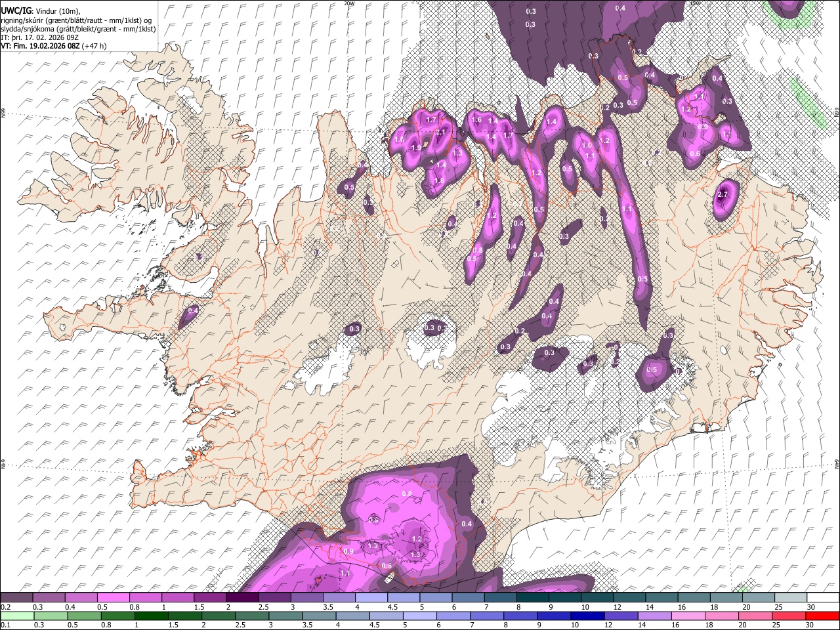The height and width of the screenshot is (630, 840).
Task: Click the 'slydda/snjókoma' legend description line
Action: 78,29
